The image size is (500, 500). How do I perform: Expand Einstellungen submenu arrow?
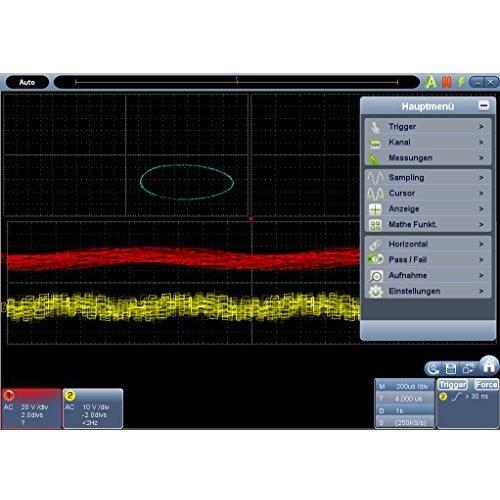[481, 291]
